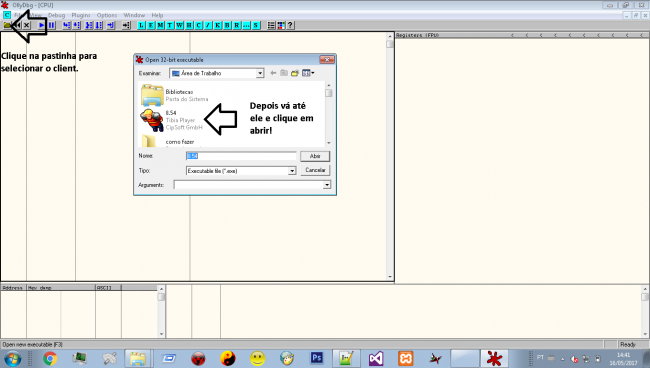
Task: Click the Address column header in dump
Action: pos(13,288)
